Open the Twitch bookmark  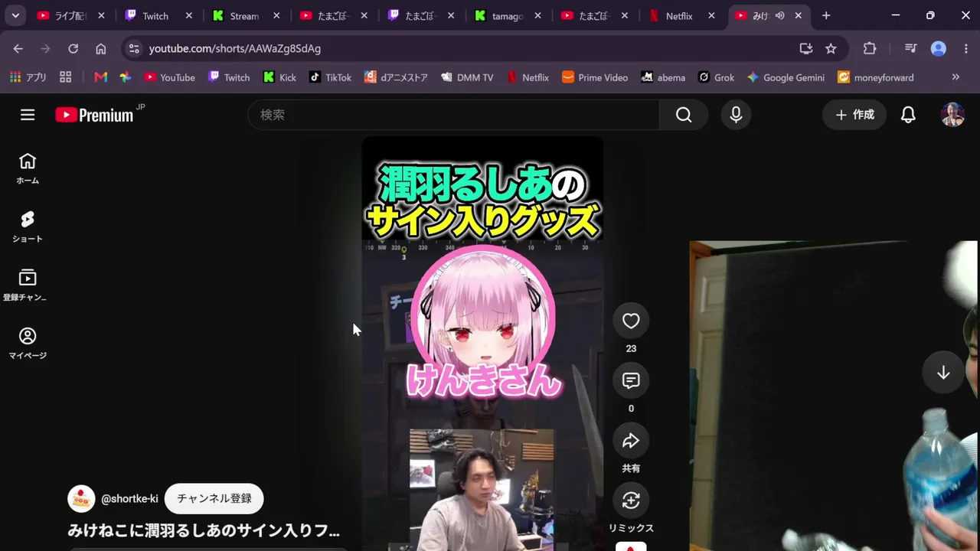tap(229, 77)
